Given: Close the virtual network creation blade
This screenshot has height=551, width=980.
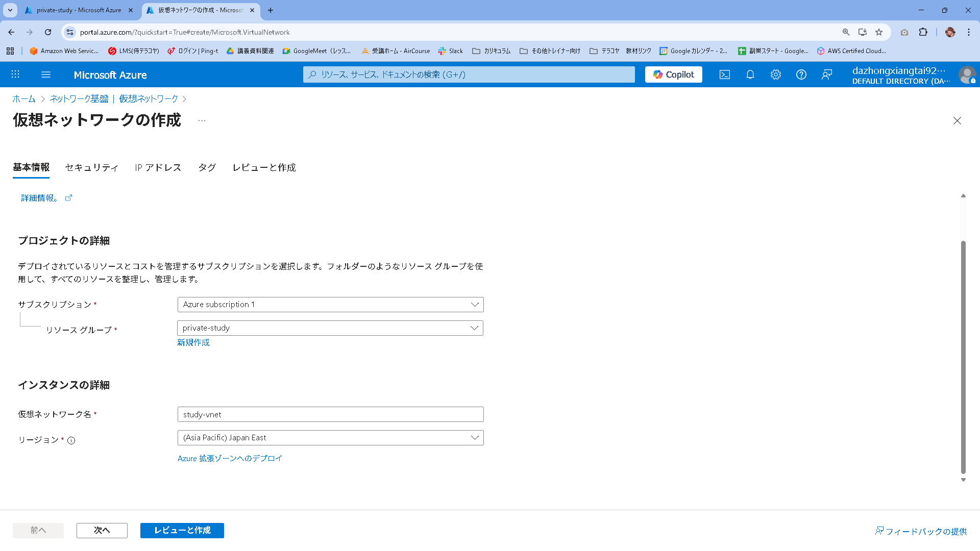Looking at the screenshot, I should (957, 121).
